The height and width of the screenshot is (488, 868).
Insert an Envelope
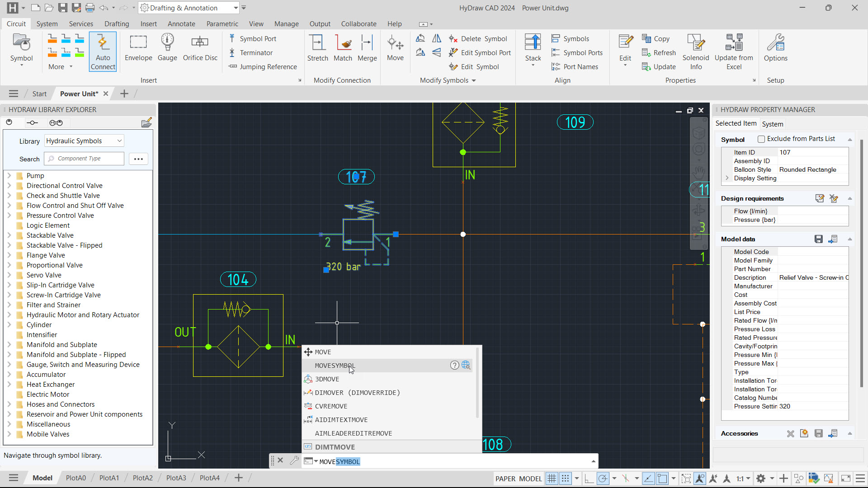[138, 48]
